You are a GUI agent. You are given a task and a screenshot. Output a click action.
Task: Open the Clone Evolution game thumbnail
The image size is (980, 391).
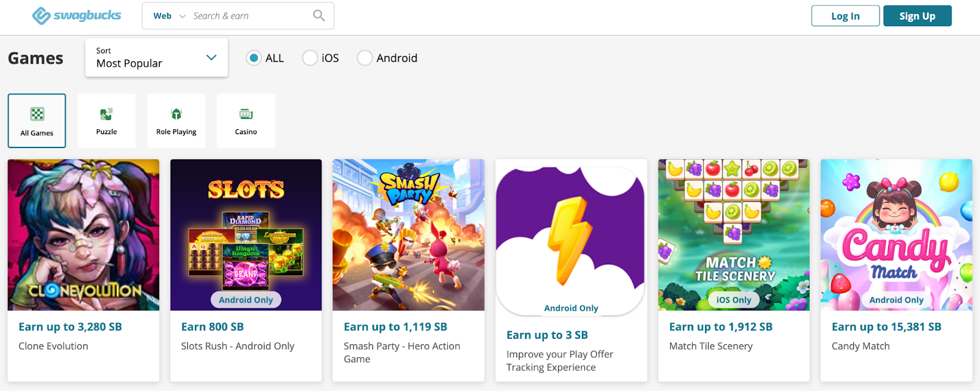(83, 235)
